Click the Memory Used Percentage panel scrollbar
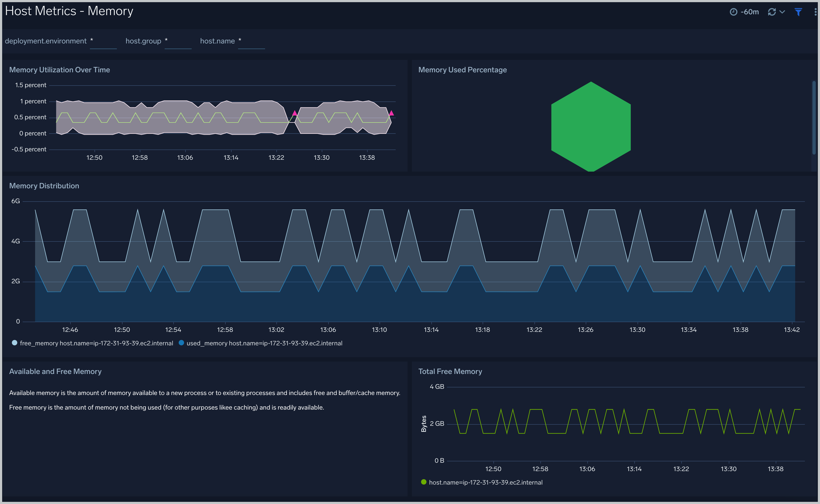 (814, 117)
